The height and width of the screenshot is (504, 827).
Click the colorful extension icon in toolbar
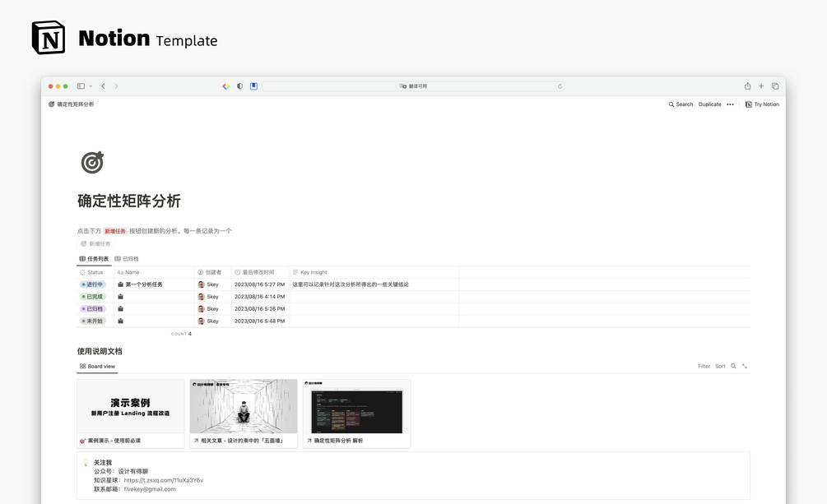tap(225, 86)
